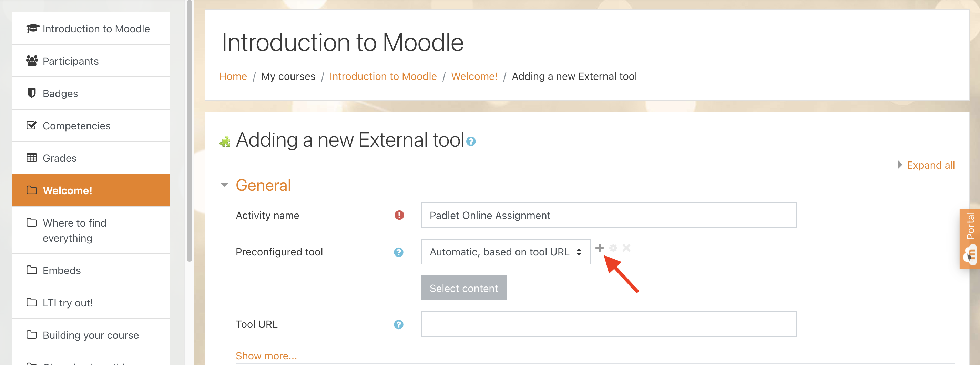The image size is (980, 365).
Task: Follow the Home breadcrumb link
Action: [233, 76]
